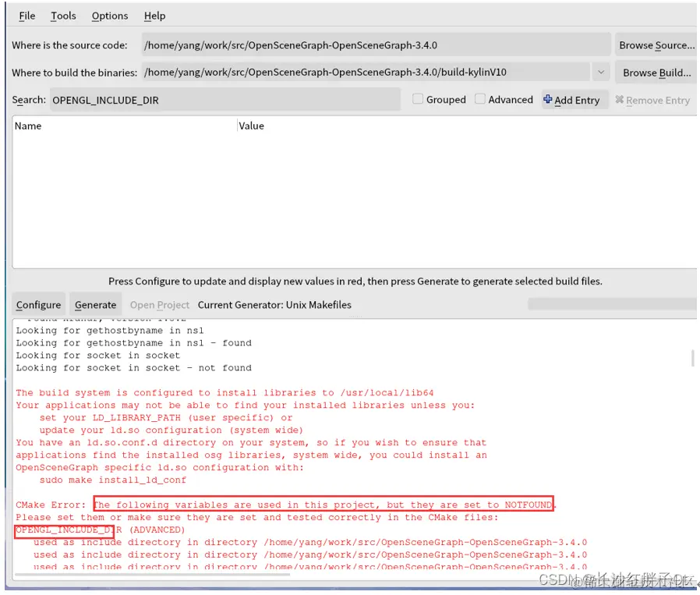
Task: Click 'OPENGL_INCLUDE_DIR (ADVANCED)' log line
Action: pos(100,529)
